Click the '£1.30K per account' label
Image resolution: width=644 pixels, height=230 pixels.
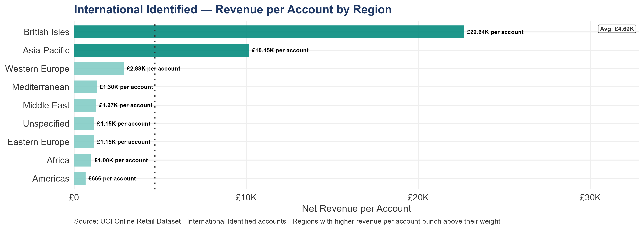tap(126, 87)
